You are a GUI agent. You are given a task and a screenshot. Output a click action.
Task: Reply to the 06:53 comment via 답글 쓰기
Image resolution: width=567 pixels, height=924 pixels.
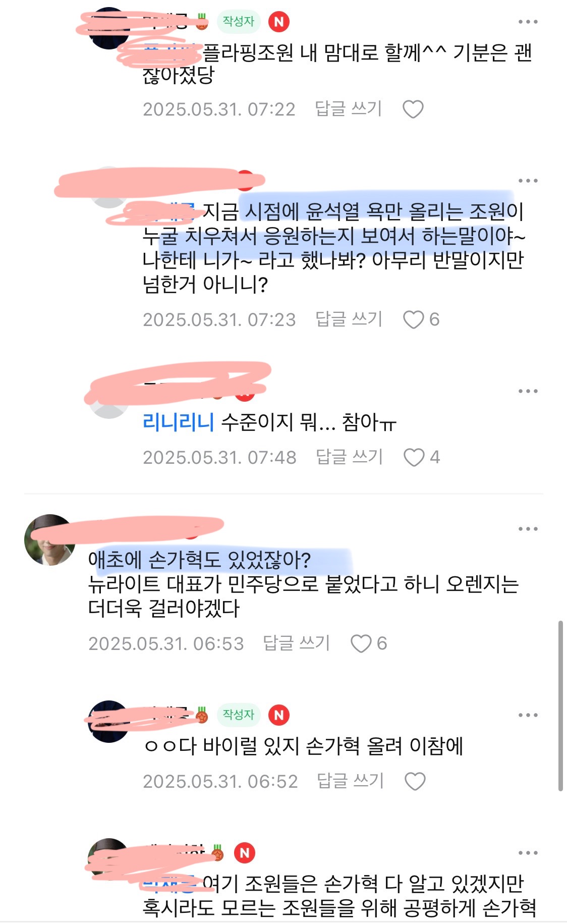296,643
